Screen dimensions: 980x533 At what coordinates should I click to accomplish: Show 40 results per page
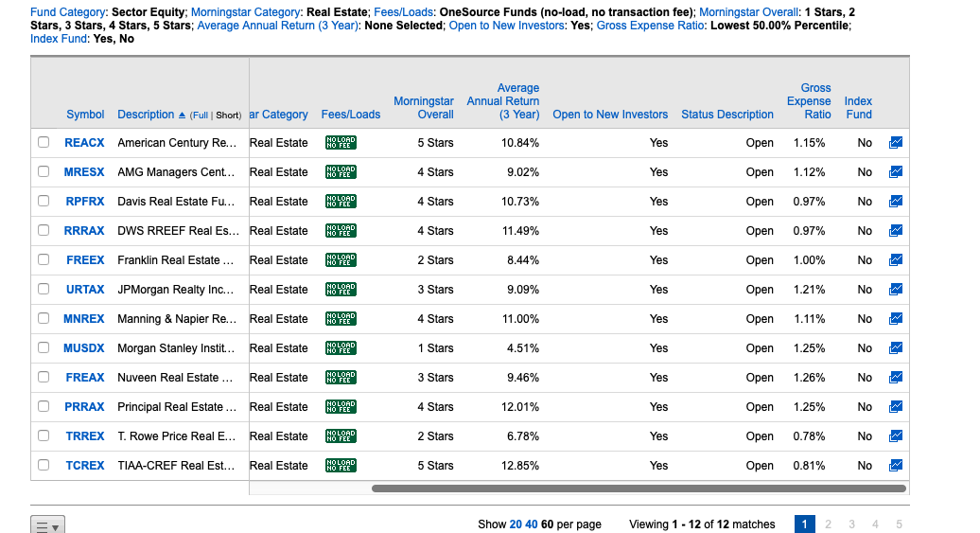[532, 524]
